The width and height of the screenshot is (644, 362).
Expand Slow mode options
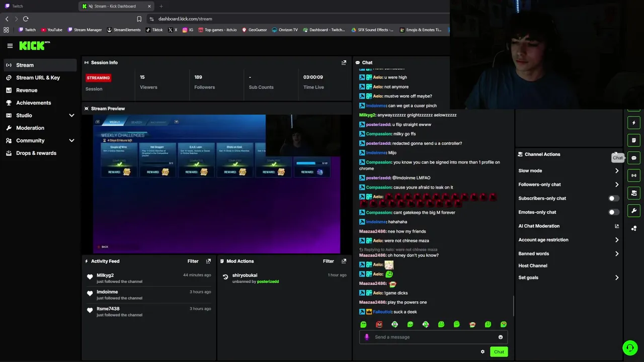617,171
